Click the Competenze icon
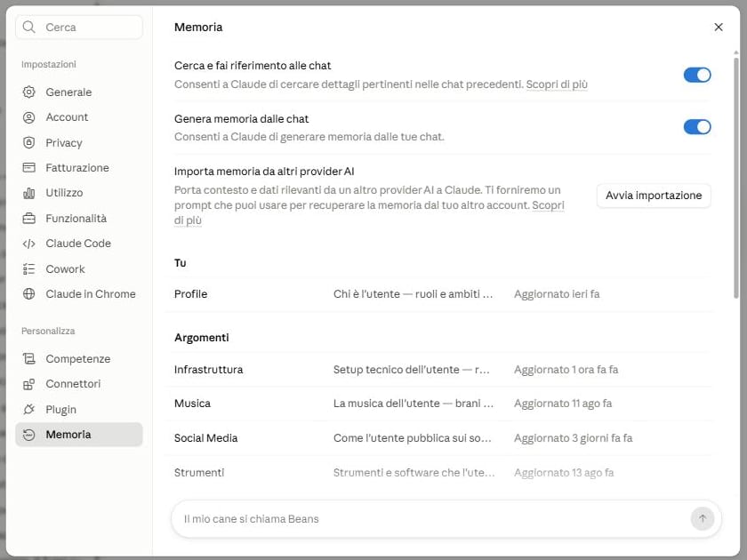The height and width of the screenshot is (560, 747). pyautogui.click(x=29, y=358)
